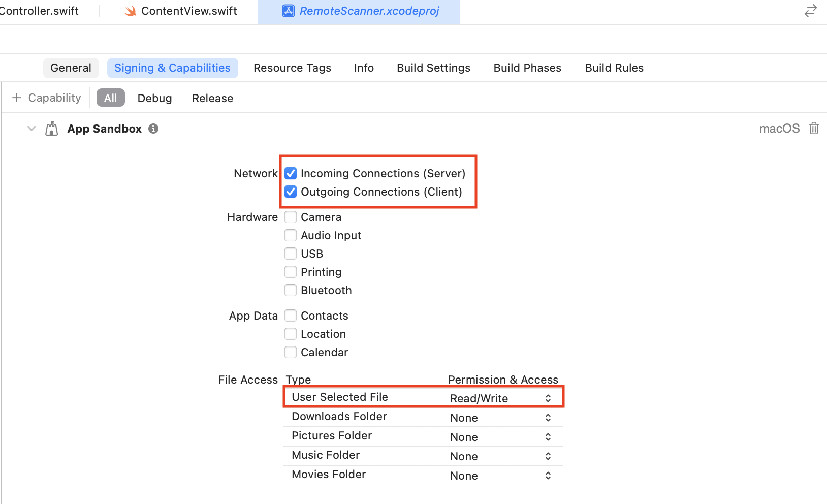This screenshot has height=504, width=827.
Task: Click the App Sandbox castle icon
Action: (x=51, y=129)
